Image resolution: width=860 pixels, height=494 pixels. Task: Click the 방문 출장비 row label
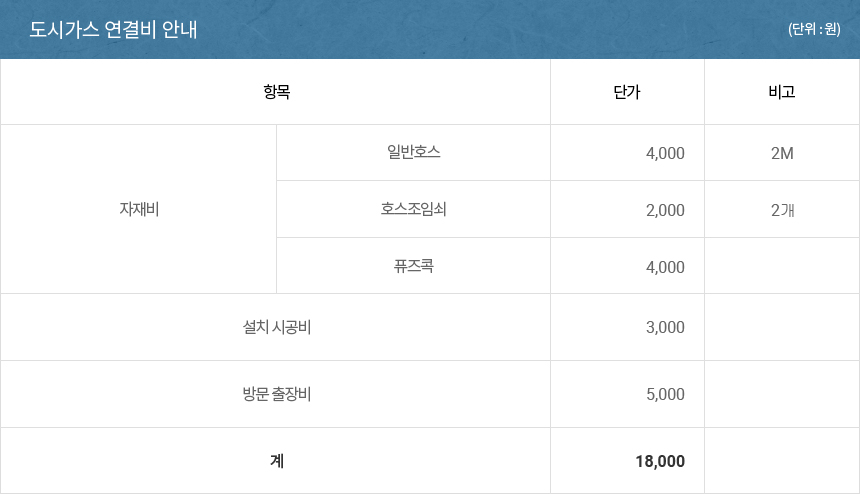[x=276, y=394]
